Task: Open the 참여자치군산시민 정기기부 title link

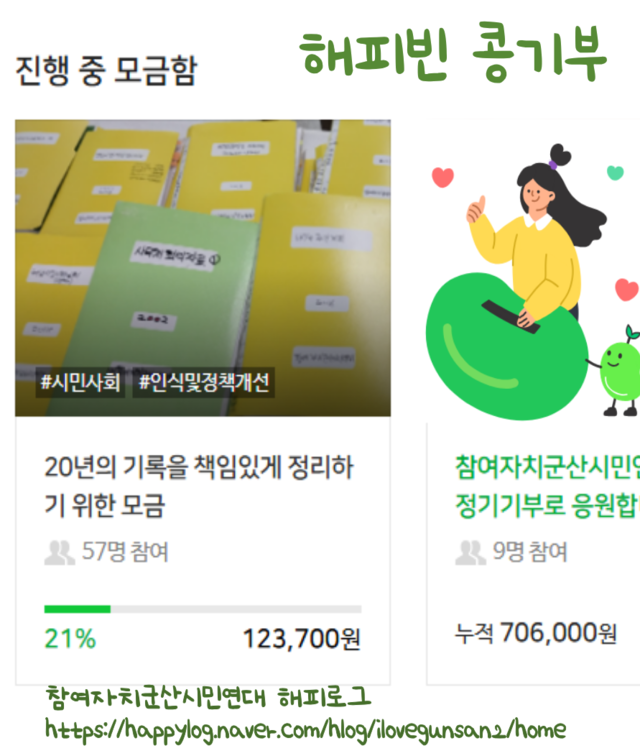Action: 547,486
